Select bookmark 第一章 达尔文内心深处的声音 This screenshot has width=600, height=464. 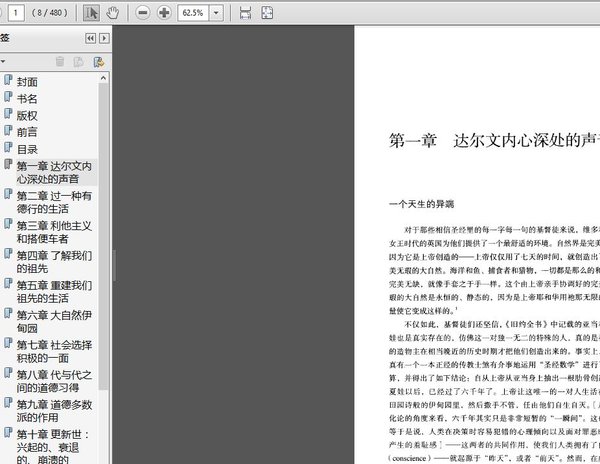click(x=54, y=173)
